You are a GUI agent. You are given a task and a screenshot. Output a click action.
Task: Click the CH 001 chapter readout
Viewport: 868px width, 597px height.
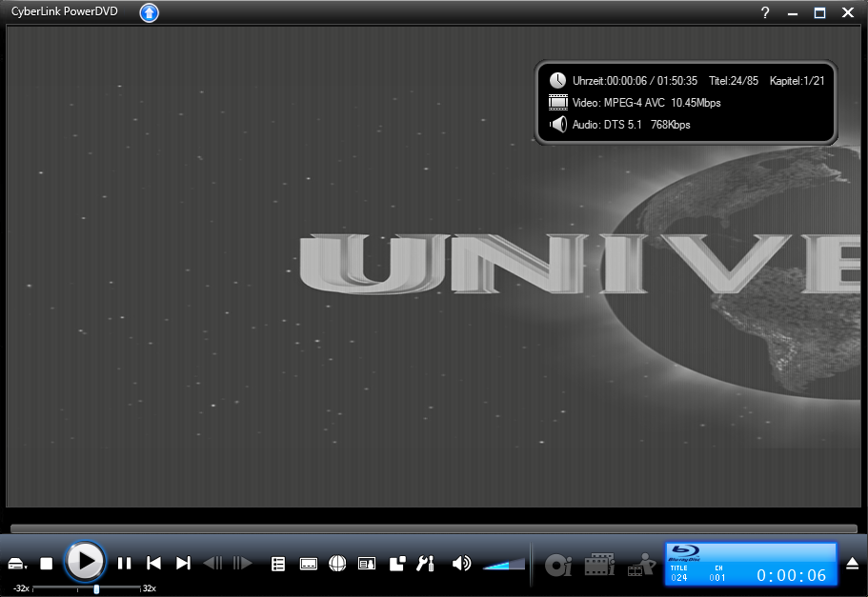(x=717, y=573)
